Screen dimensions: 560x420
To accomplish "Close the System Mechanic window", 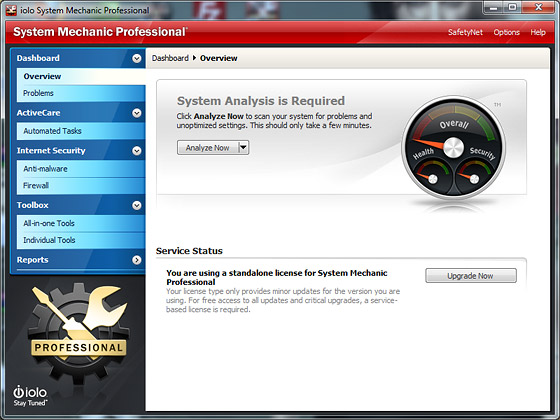I will 539,7.
